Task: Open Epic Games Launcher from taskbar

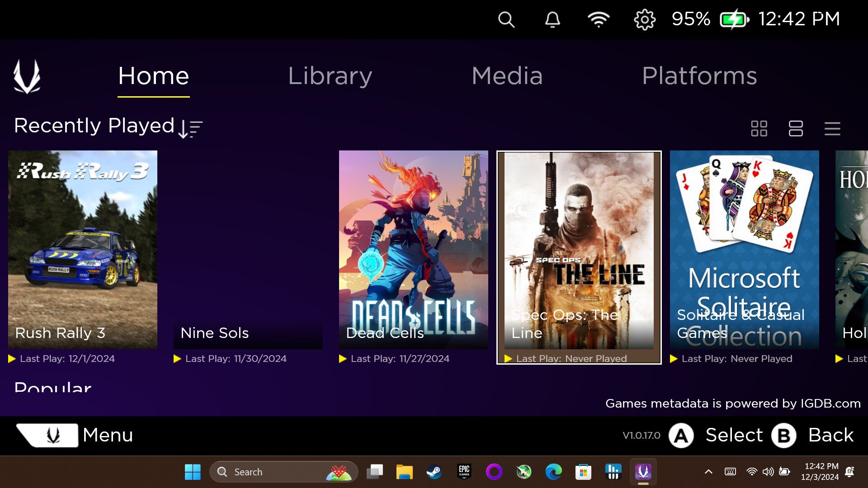Action: [464, 472]
